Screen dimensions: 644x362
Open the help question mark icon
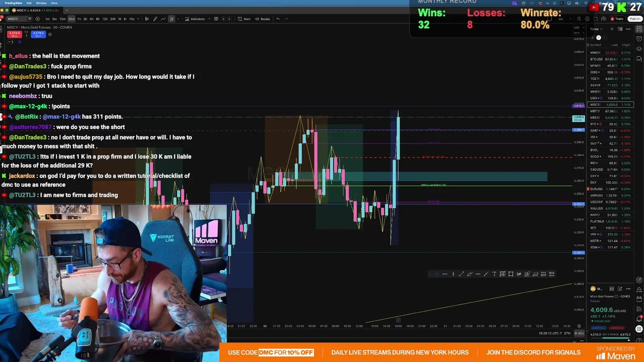(x=639, y=340)
